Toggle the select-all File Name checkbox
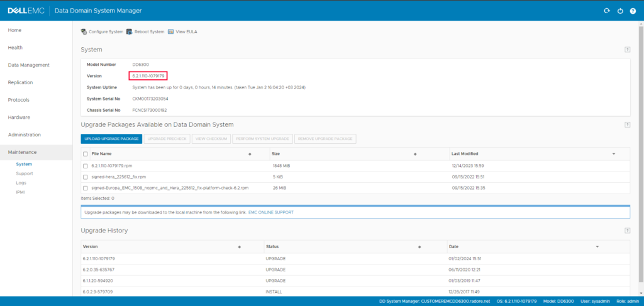644x306 pixels. pyautogui.click(x=86, y=154)
